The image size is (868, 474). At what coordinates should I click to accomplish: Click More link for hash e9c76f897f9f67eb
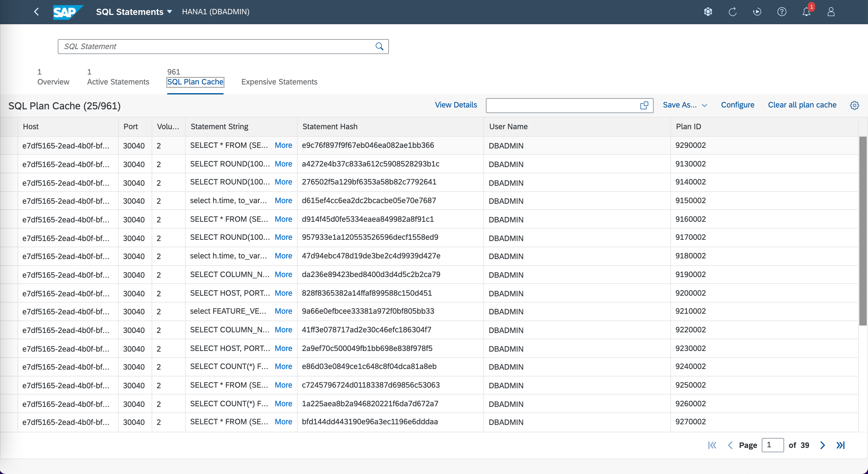coord(283,145)
